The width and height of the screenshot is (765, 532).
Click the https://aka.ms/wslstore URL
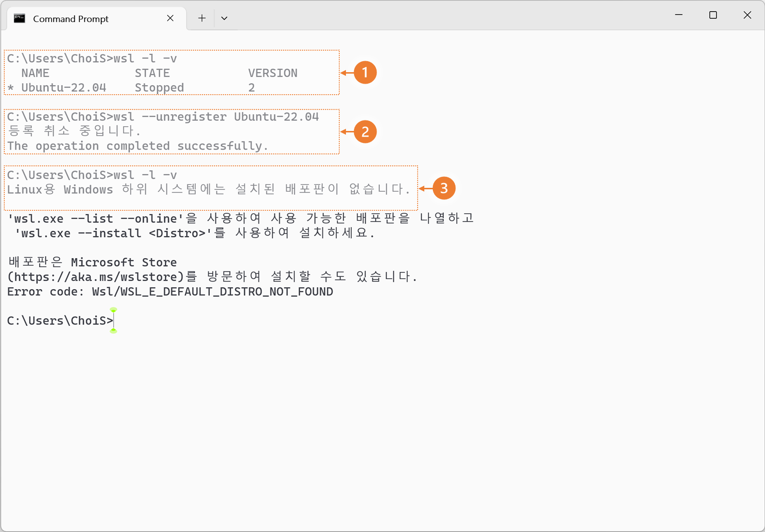[96, 277]
